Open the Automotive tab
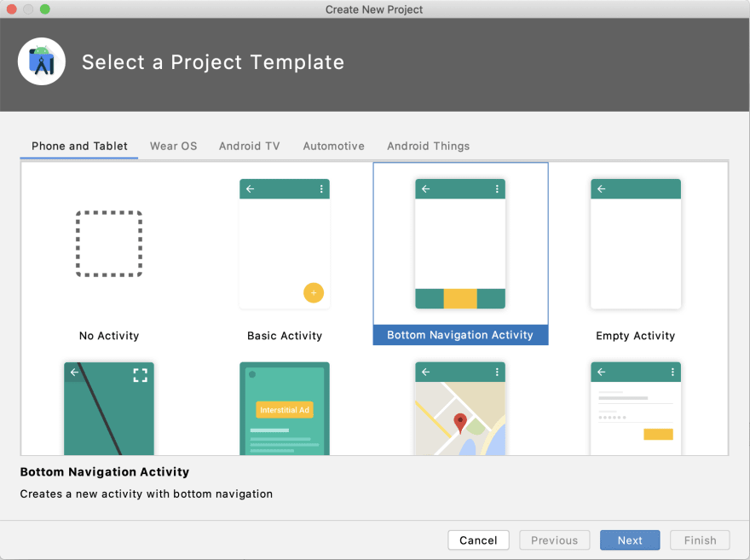Viewport: 750px width, 560px height. click(334, 147)
